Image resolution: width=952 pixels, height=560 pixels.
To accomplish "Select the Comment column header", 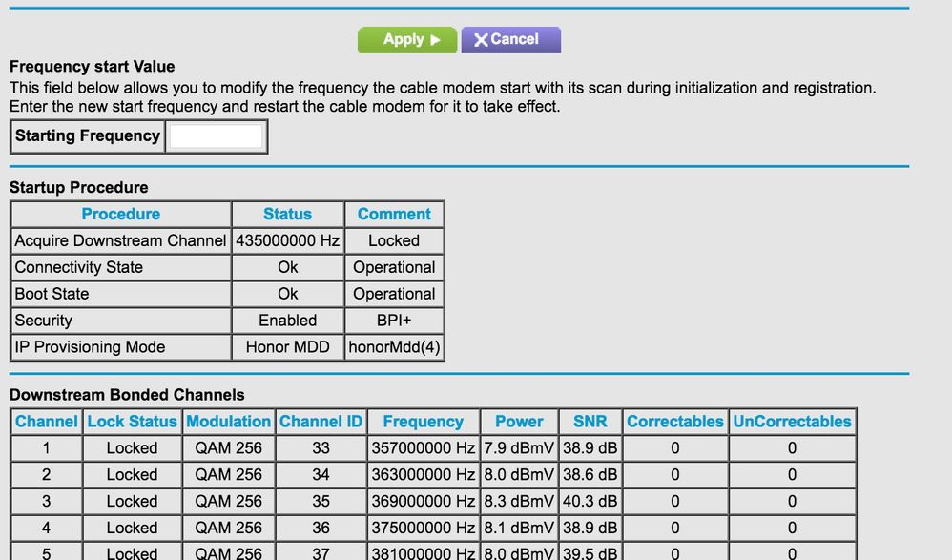I will coord(394,215).
